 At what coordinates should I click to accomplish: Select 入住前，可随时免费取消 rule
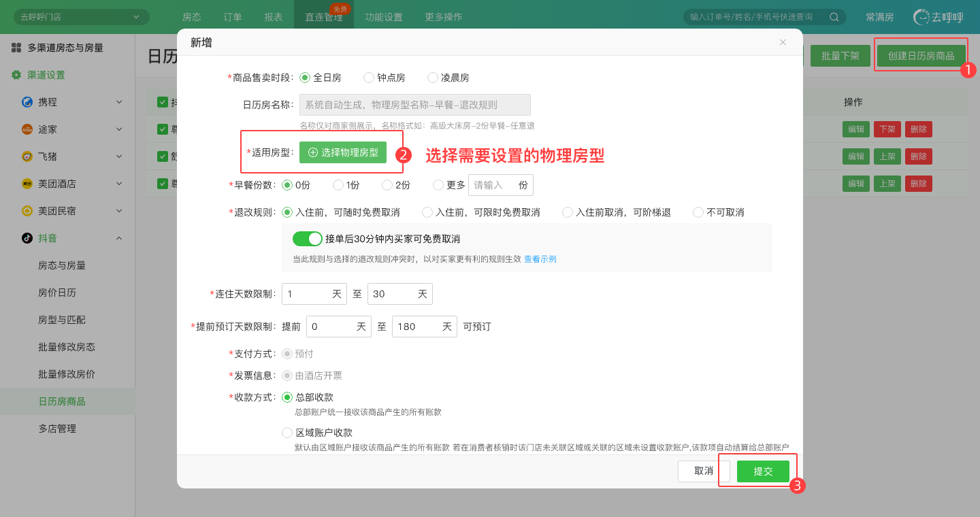[287, 212]
